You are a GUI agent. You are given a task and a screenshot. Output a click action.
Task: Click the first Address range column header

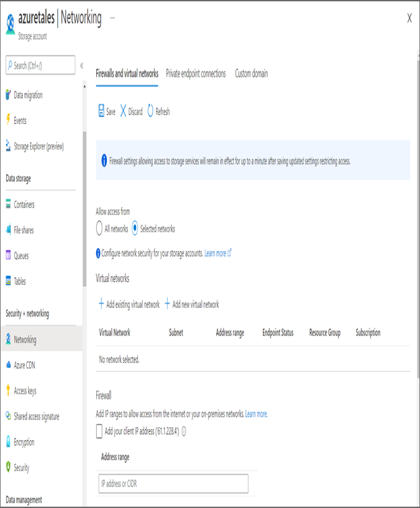point(230,333)
